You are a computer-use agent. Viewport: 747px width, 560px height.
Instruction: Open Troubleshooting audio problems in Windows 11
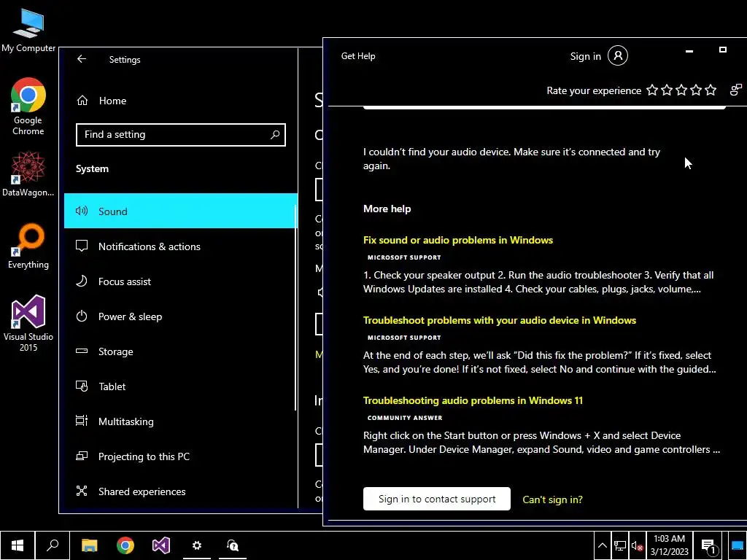tap(473, 400)
